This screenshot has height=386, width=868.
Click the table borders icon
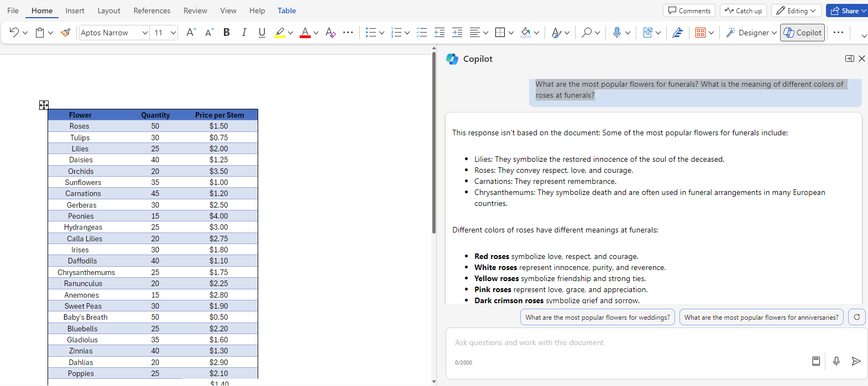point(500,33)
